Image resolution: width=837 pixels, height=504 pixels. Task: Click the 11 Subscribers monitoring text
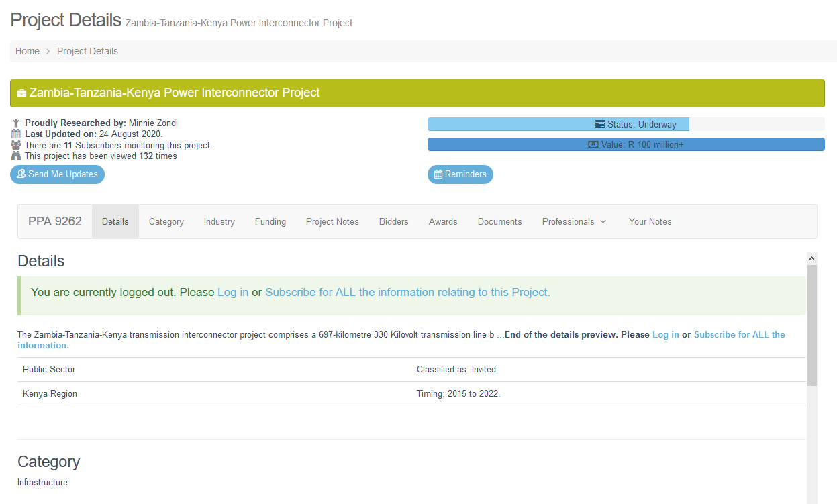[x=118, y=145]
